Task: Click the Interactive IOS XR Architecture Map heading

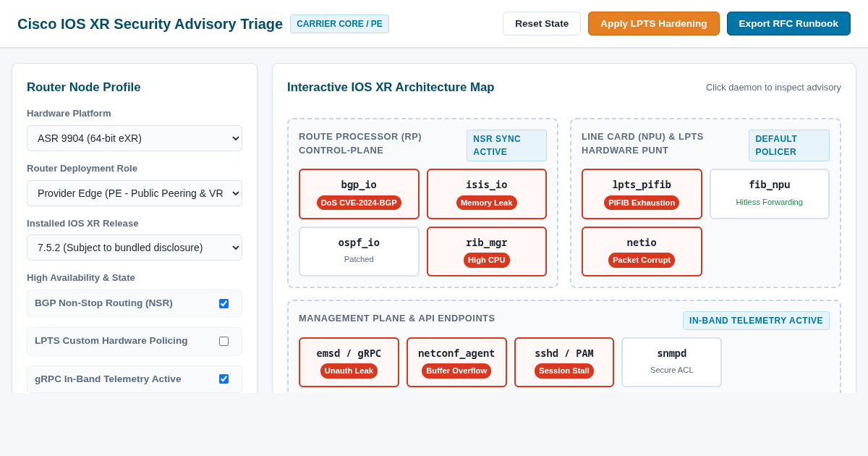Action: pyautogui.click(x=391, y=88)
